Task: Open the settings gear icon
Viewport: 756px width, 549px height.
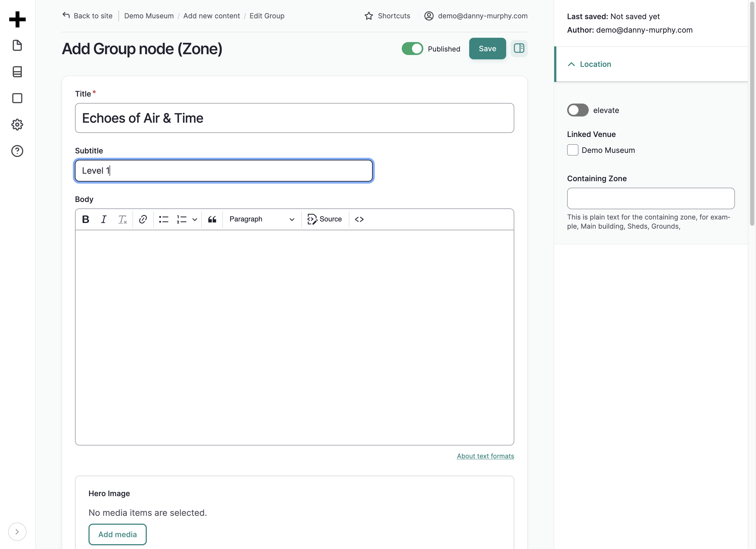Action: [17, 125]
